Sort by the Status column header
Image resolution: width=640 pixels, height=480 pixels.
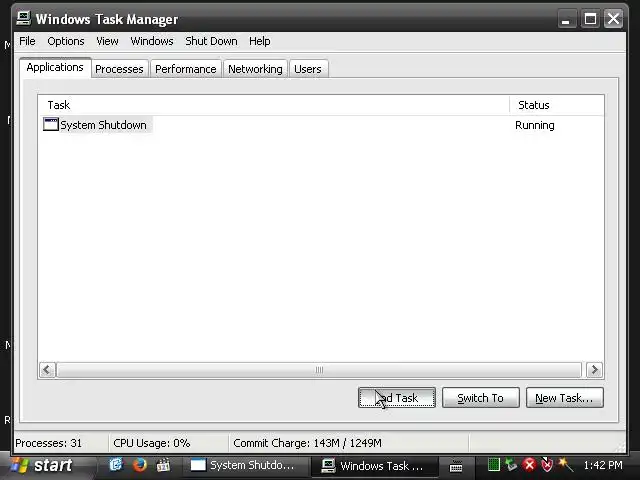pos(557,105)
